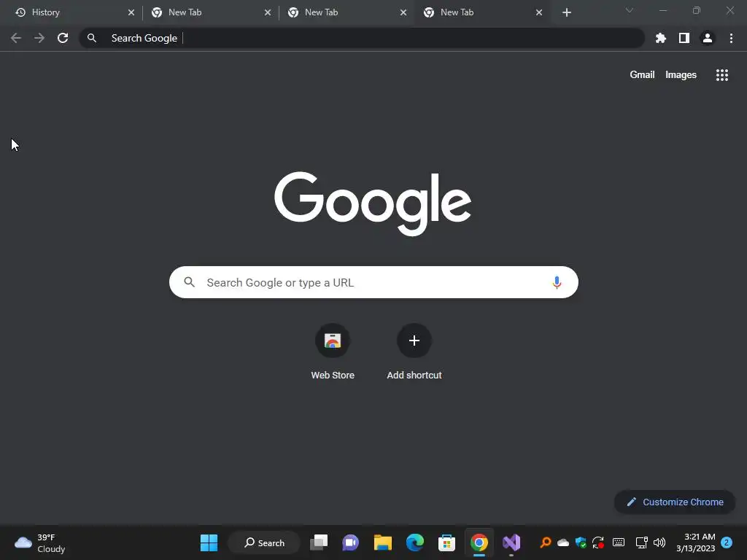Open File Explorer from the taskbar
This screenshot has height=560, width=747.
(382, 542)
